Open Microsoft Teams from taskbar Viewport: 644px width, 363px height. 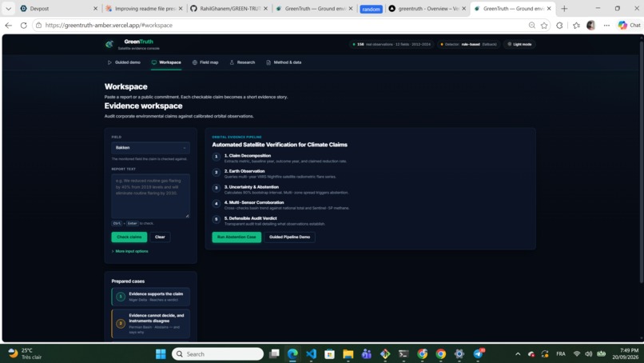coord(367,354)
